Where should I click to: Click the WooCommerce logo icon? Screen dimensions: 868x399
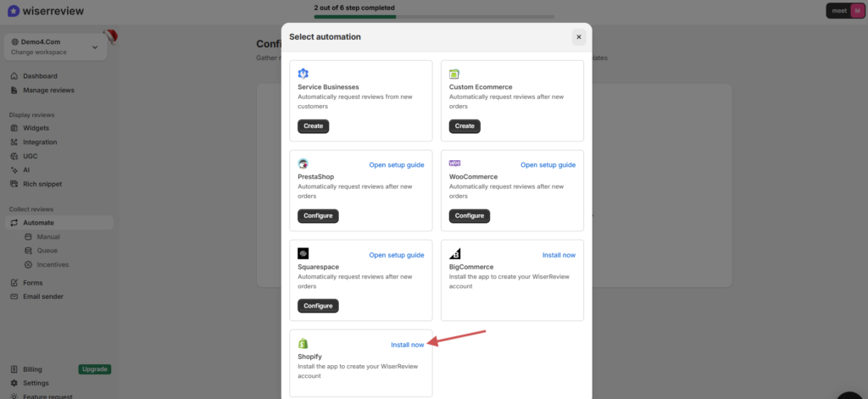click(x=455, y=163)
